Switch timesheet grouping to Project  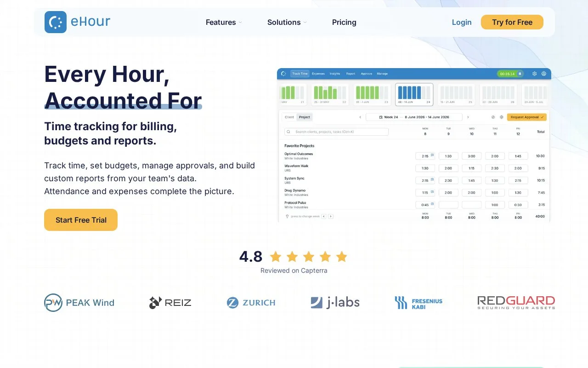click(x=305, y=117)
